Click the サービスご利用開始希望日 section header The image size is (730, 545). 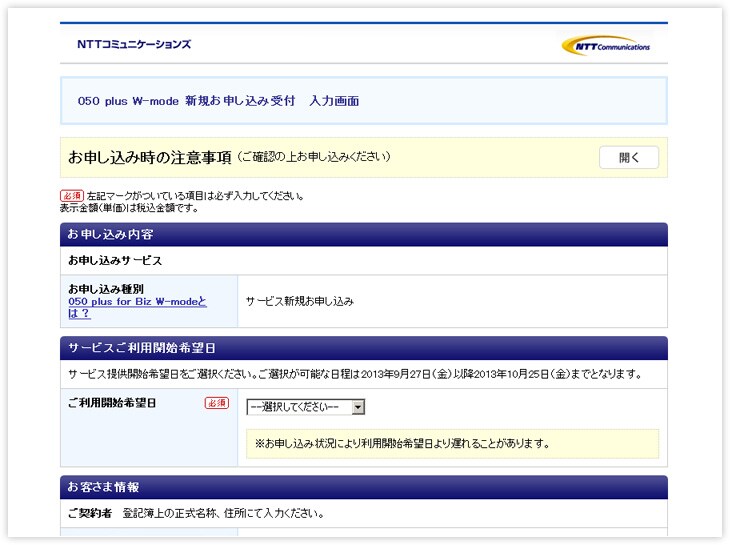pos(364,348)
